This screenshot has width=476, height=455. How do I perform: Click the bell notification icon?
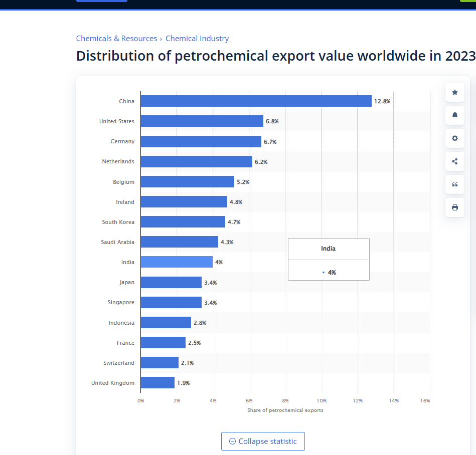(x=455, y=115)
